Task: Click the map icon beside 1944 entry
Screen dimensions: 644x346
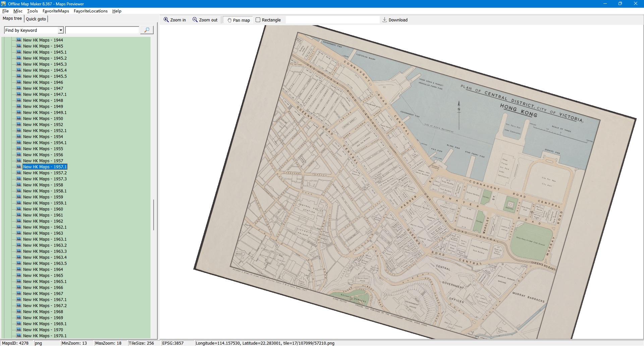Action: point(19,40)
